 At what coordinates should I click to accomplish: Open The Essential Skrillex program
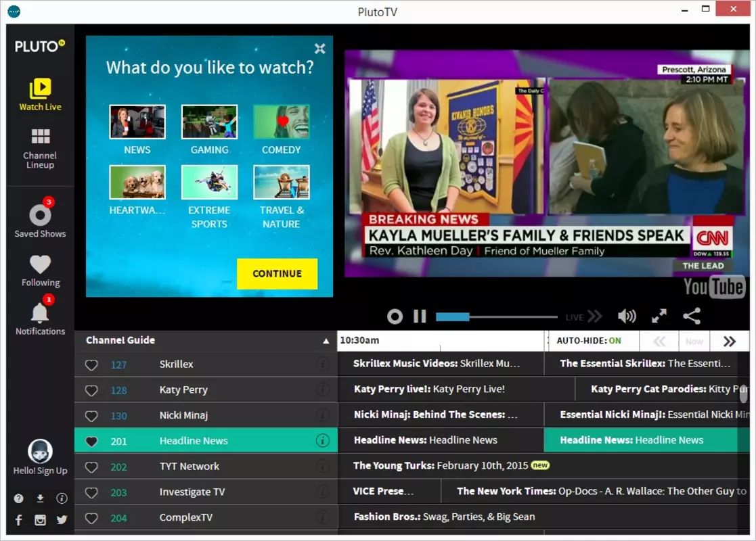point(646,364)
